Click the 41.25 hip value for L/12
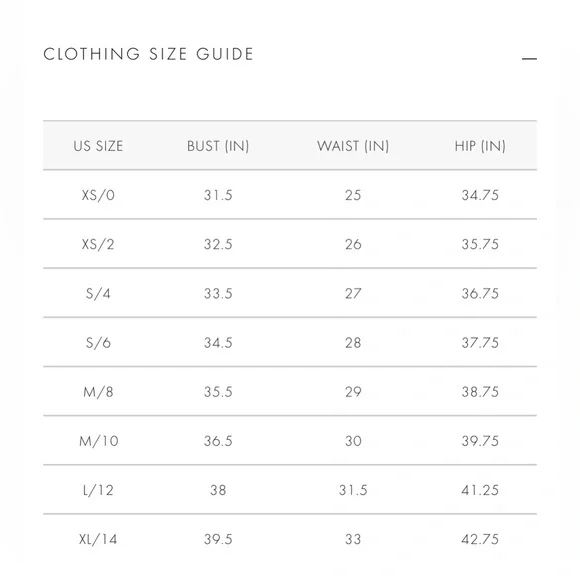Screen dimensions: 580x580 [x=480, y=490]
